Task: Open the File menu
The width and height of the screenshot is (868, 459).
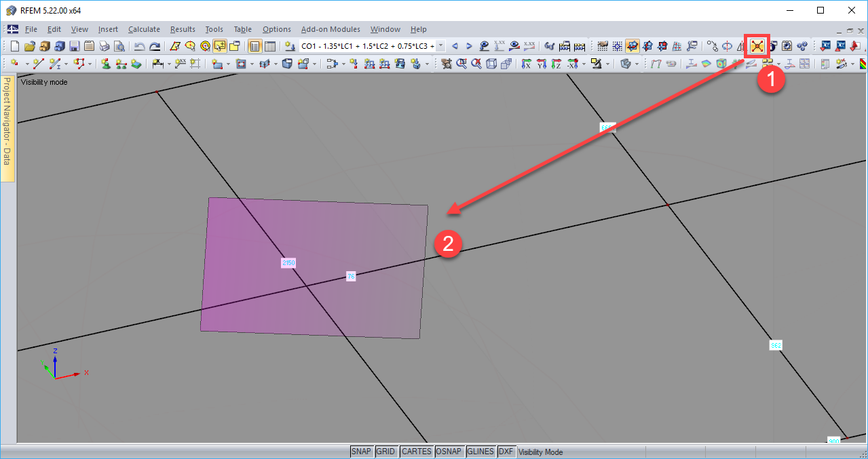Action: click(x=31, y=29)
